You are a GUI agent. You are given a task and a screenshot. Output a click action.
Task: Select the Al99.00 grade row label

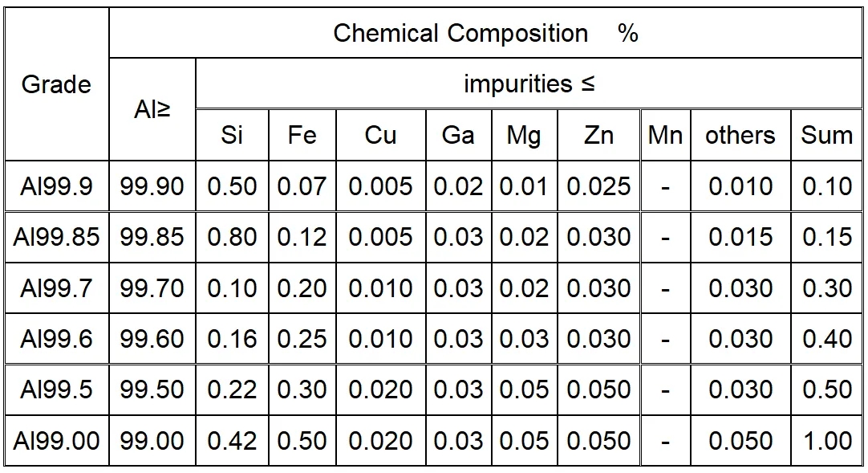(56, 440)
